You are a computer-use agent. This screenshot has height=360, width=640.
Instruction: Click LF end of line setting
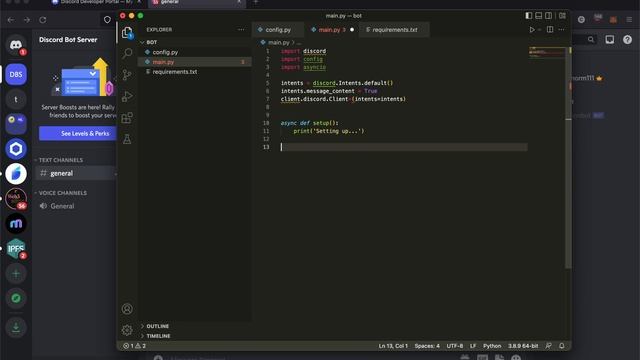(x=473, y=346)
